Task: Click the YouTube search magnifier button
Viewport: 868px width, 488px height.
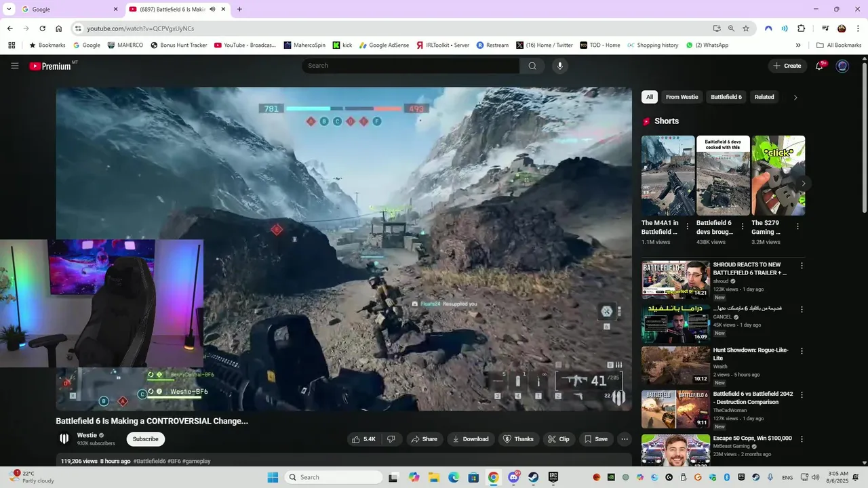Action: tap(532, 66)
